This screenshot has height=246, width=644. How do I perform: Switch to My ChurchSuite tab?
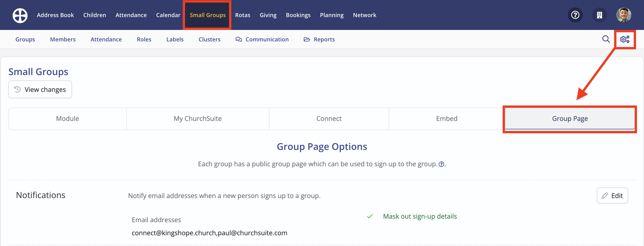pyautogui.click(x=197, y=119)
